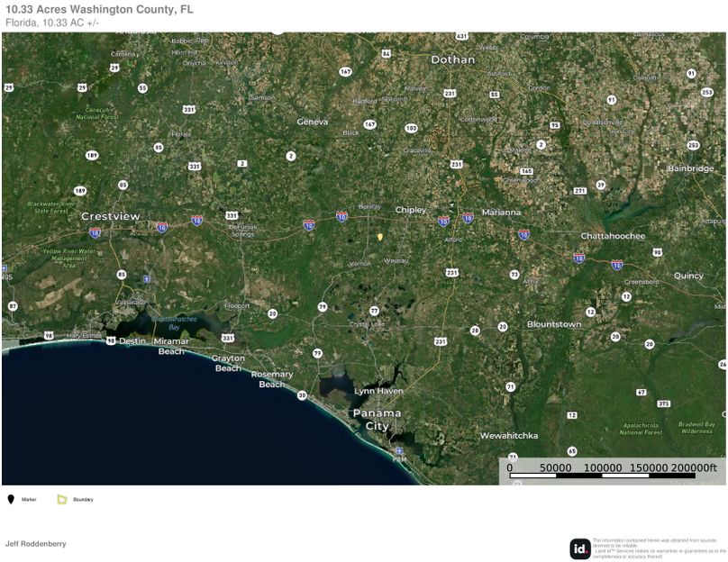The width and height of the screenshot is (728, 562).
Task: Click the Marker pin icon in the legend
Action: click(13, 497)
